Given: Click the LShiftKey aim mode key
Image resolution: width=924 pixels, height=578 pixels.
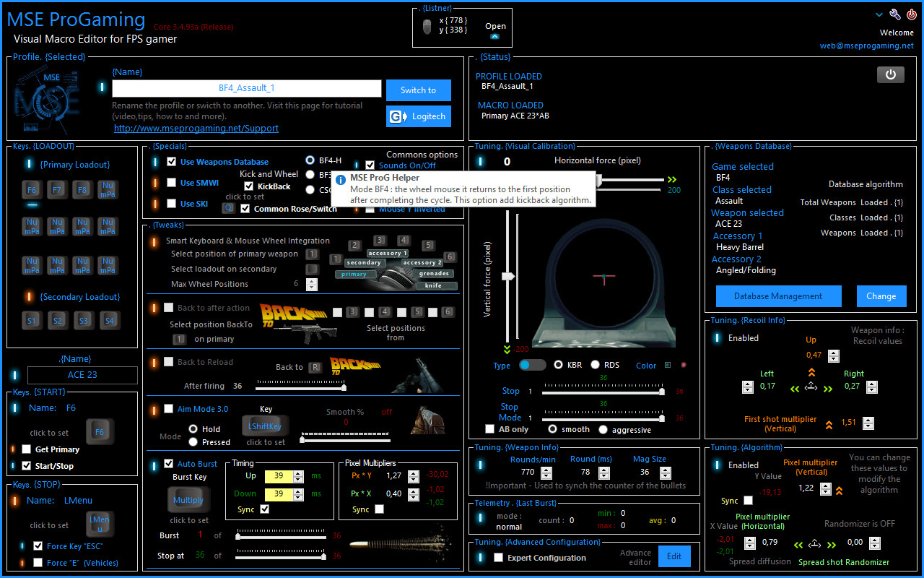Looking at the screenshot, I should pos(265,426).
